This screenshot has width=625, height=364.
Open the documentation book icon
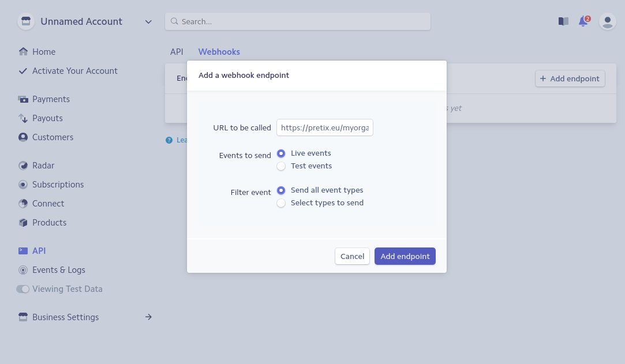click(x=563, y=21)
